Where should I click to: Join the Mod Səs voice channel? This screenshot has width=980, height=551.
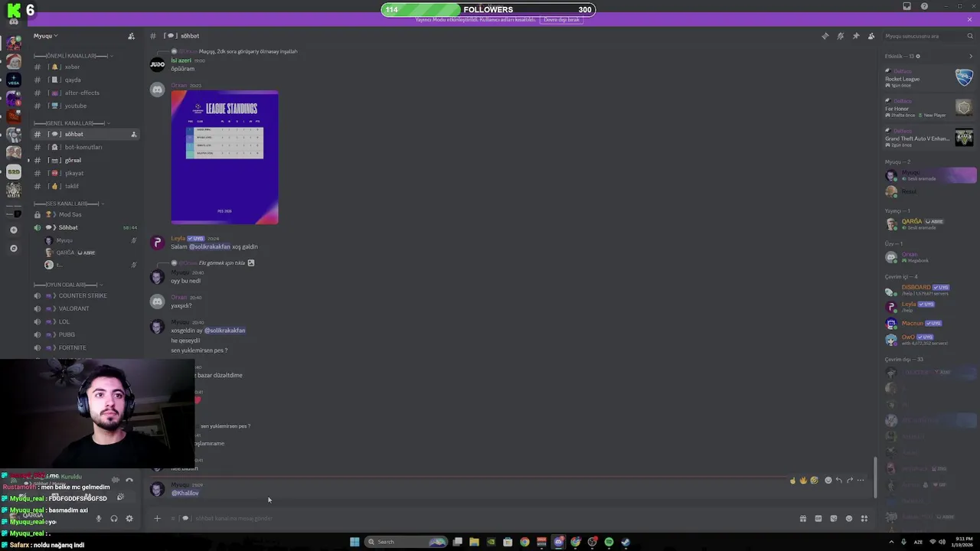84,214
